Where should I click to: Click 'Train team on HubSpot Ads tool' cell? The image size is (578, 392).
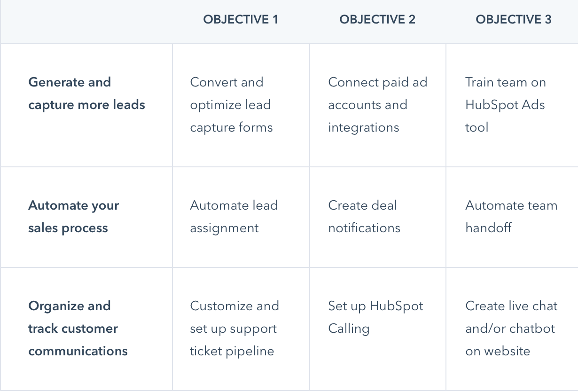click(x=505, y=105)
